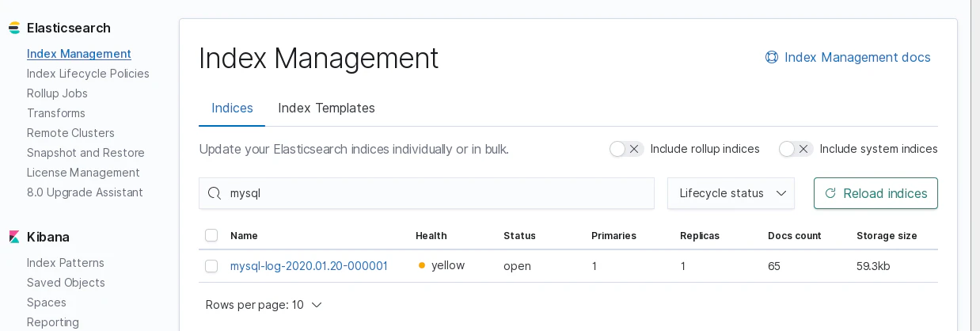
Task: Click the open status cell
Action: pyautogui.click(x=517, y=266)
